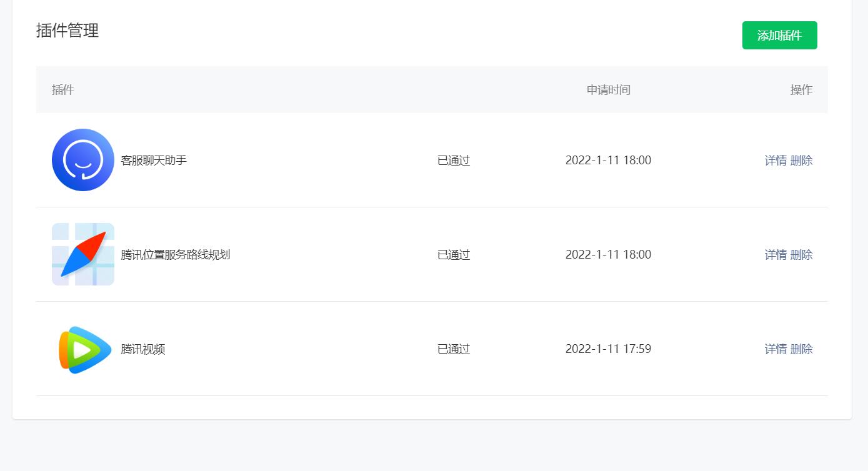This screenshot has height=471, width=868.
Task: Remove 腾讯视频 using its 删除 link
Action: (x=802, y=349)
